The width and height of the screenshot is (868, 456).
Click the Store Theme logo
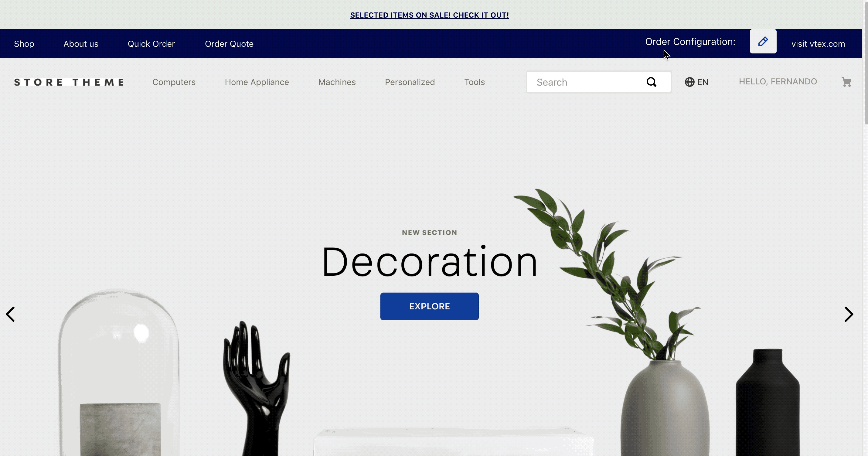pos(68,82)
